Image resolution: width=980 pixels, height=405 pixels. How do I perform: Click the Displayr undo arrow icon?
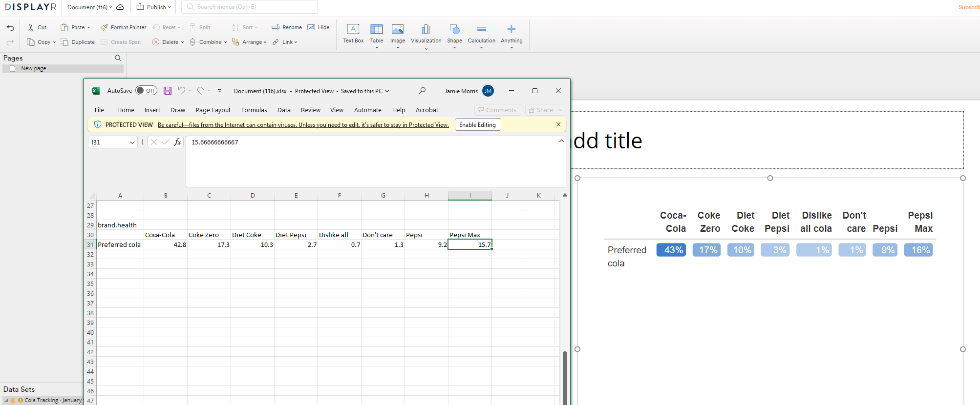[x=10, y=28]
